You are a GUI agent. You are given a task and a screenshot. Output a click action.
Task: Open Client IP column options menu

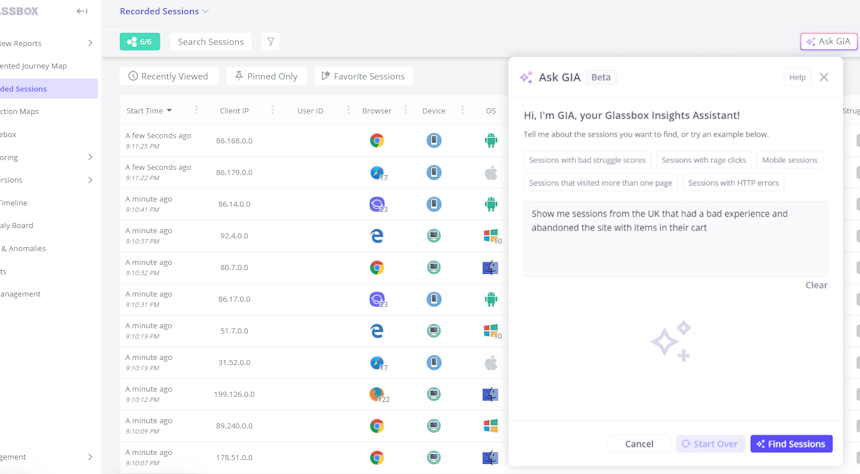(272, 111)
